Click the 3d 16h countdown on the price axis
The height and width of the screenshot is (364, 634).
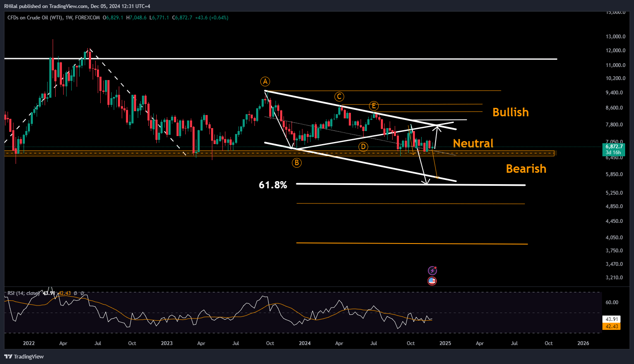613,153
